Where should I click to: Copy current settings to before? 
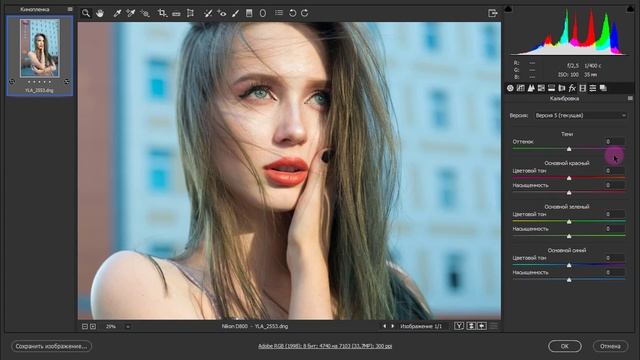[482, 326]
